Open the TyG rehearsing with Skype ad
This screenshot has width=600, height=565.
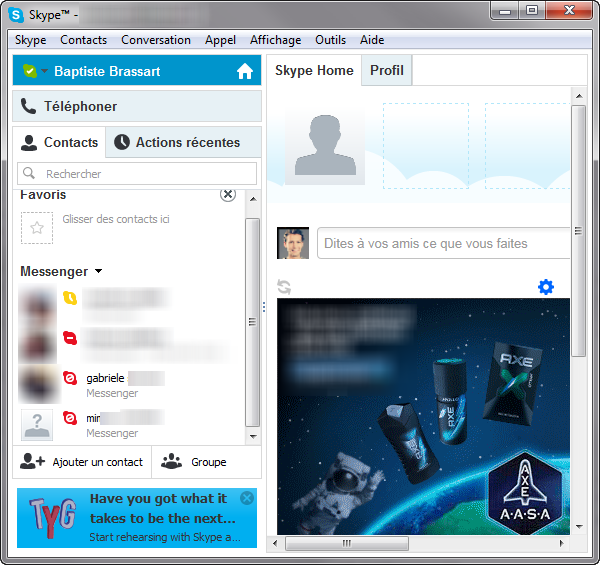[137, 518]
